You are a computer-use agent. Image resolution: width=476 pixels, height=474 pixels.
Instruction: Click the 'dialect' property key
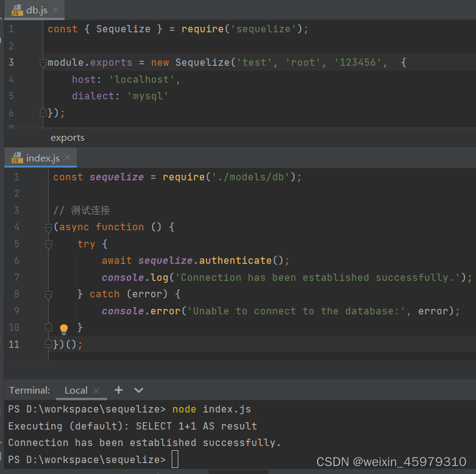click(x=93, y=96)
